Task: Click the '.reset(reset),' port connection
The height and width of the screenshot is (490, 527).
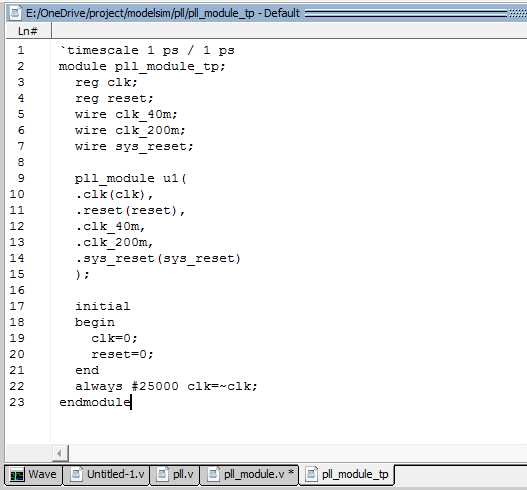Action: [130, 210]
